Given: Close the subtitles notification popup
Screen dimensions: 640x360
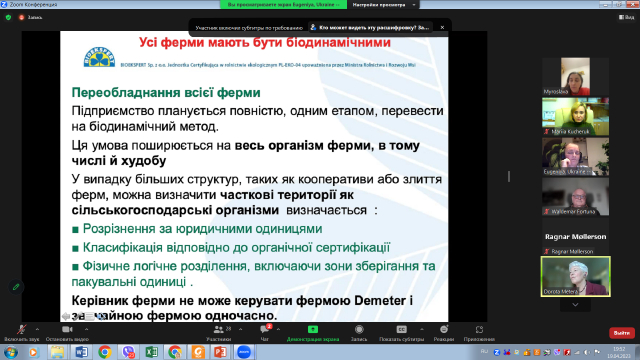Looking at the screenshot, I should [442, 27].
